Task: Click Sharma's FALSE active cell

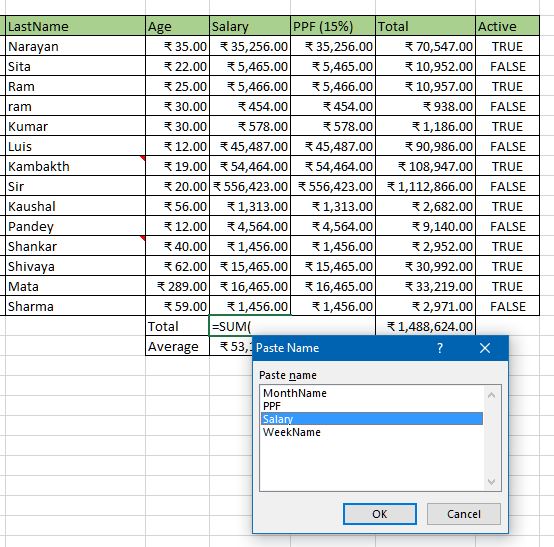Action: [x=507, y=306]
